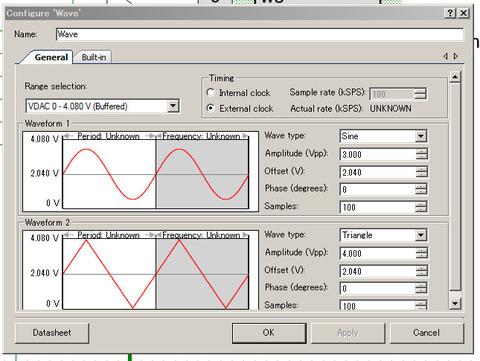Image resolution: width=480 pixels, height=361 pixels.
Task: Click the scrollbar down arrow
Action: point(455,303)
